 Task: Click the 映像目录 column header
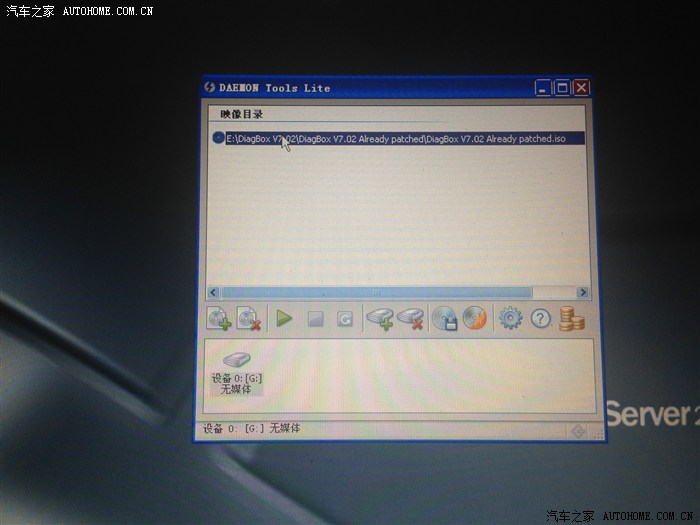tap(242, 115)
